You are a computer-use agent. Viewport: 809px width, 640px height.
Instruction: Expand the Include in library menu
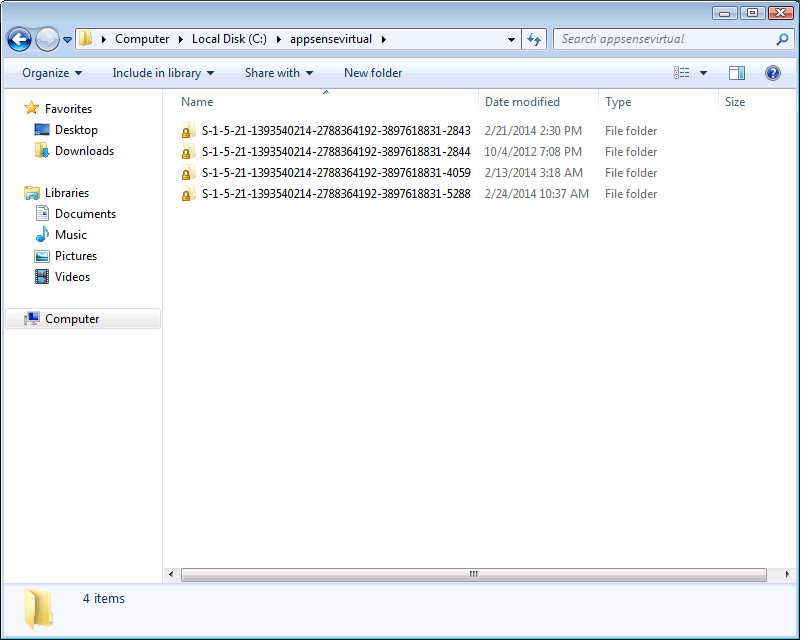point(163,73)
